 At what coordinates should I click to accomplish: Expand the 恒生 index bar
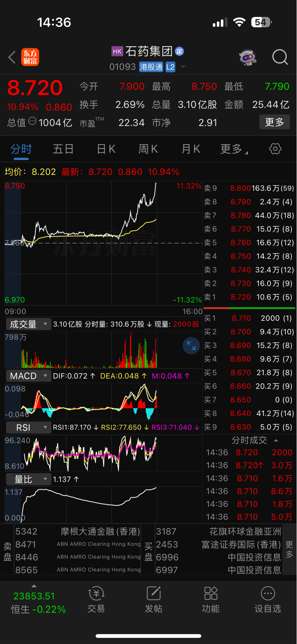(x=34, y=586)
